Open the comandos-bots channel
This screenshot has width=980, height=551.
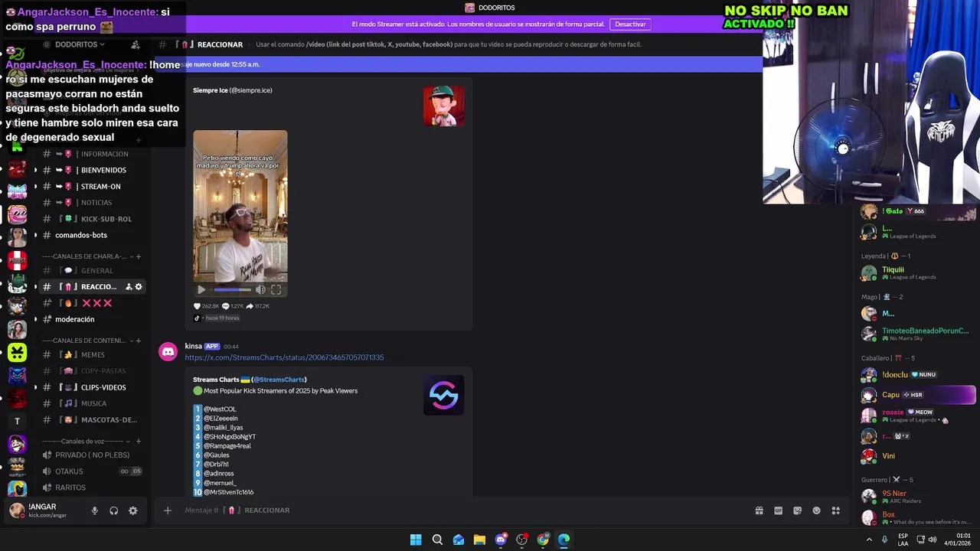click(x=92, y=235)
